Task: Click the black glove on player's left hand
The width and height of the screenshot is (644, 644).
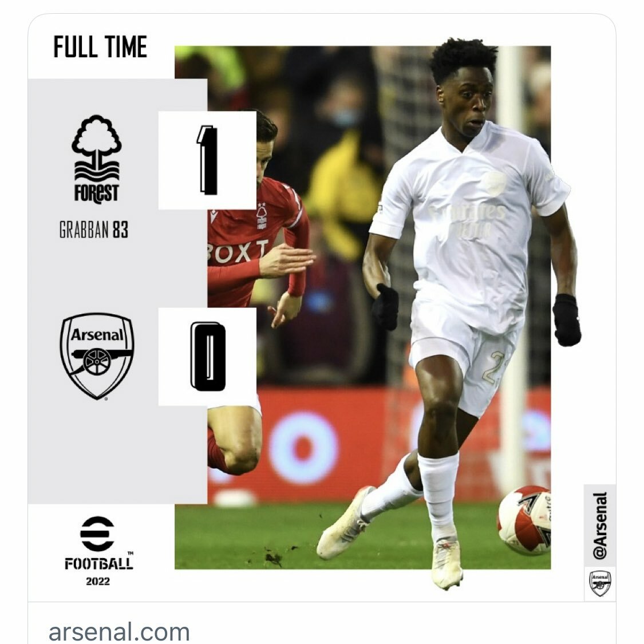Action: click(566, 320)
